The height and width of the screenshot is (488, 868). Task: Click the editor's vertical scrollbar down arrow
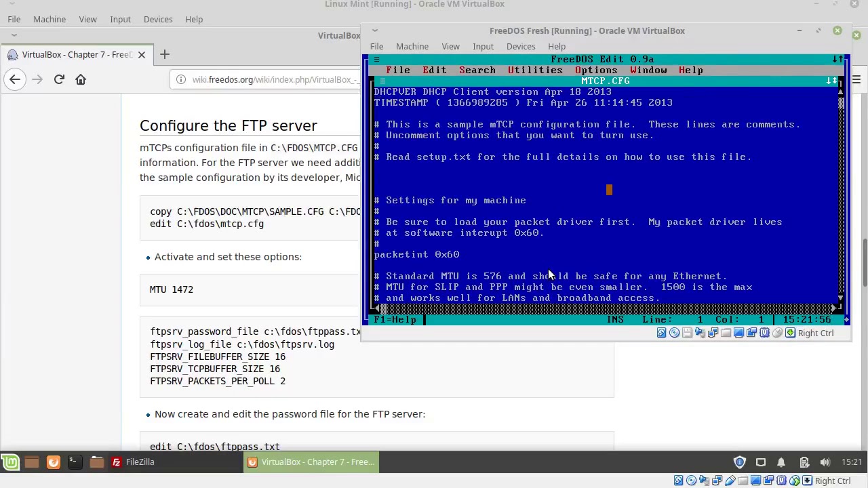[841, 298]
